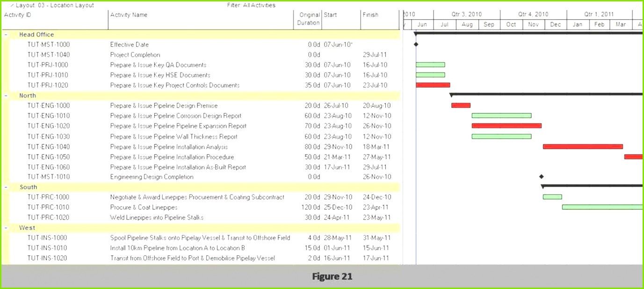The image size is (644, 289).
Task: Collapse the North group
Action: [x=6, y=96]
